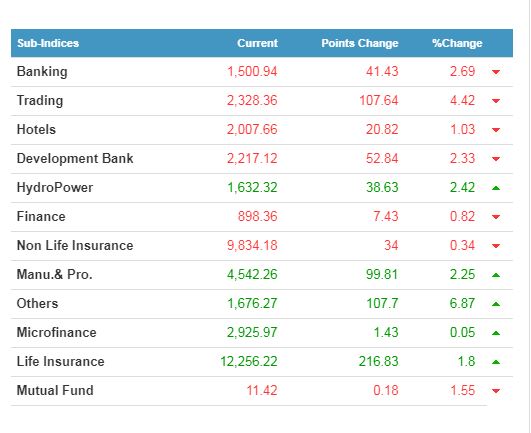
Task: Click the Life Insurance value 12,256.22
Action: pos(249,362)
